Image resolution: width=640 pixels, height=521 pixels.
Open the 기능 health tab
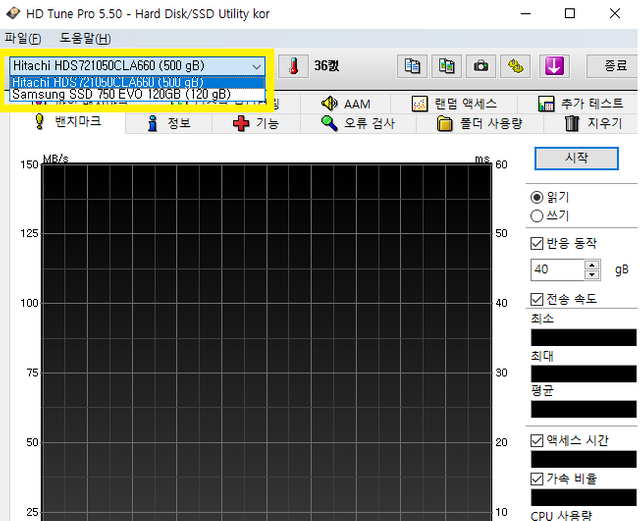(x=256, y=123)
